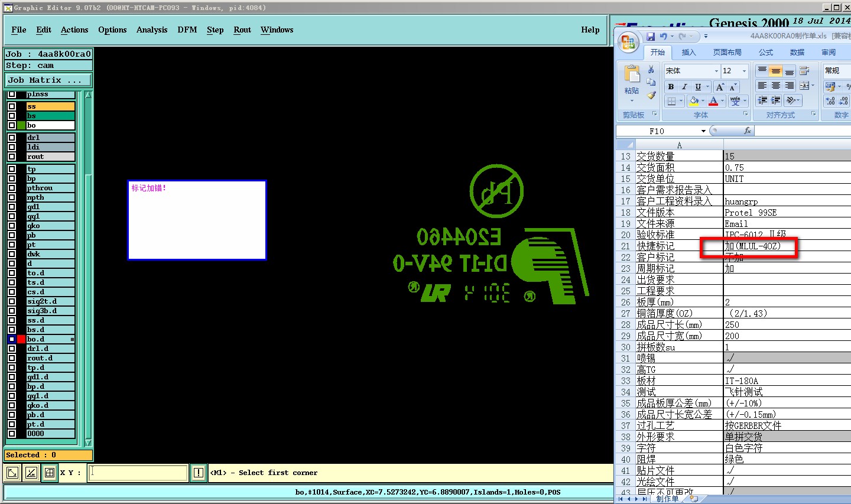Click the Font Color red A icon
Viewport: 851px width, 504px height.
tap(713, 101)
